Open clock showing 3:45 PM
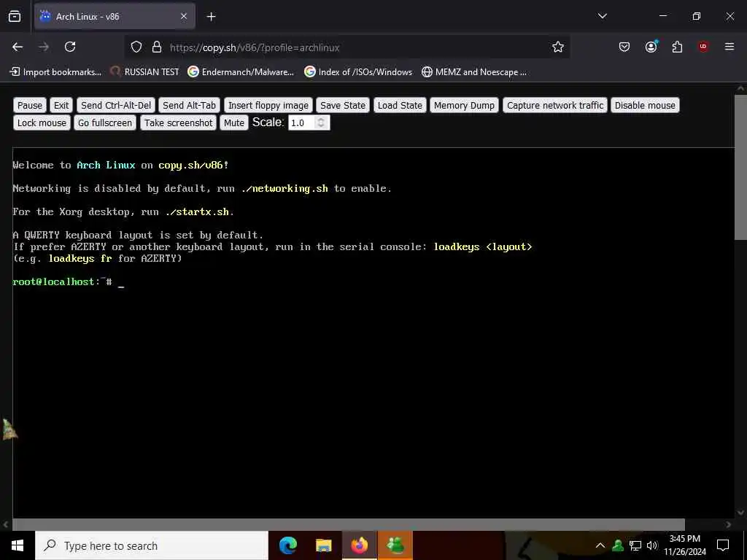The image size is (747, 560). (685, 545)
